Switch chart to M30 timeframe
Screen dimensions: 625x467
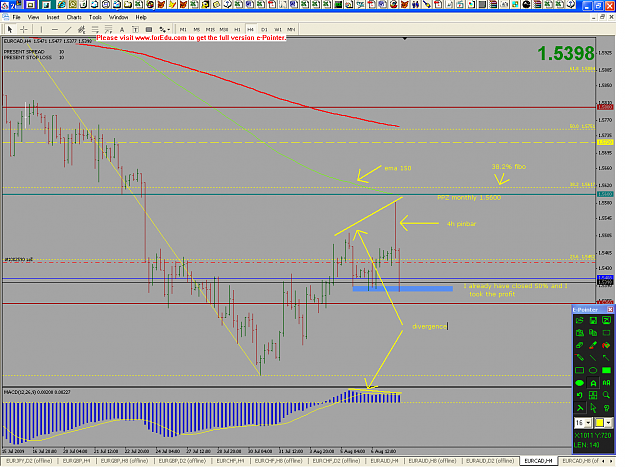[x=224, y=29]
